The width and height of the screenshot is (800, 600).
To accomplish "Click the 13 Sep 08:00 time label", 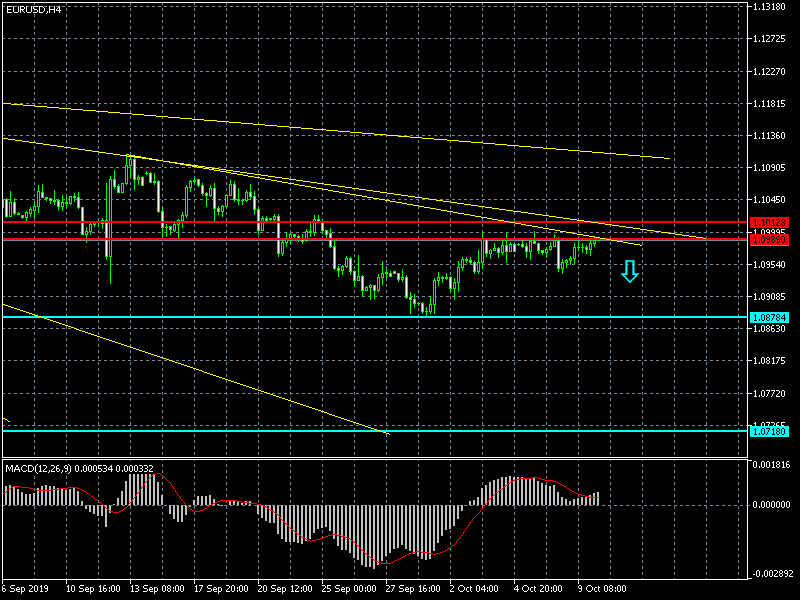I will tap(156, 591).
